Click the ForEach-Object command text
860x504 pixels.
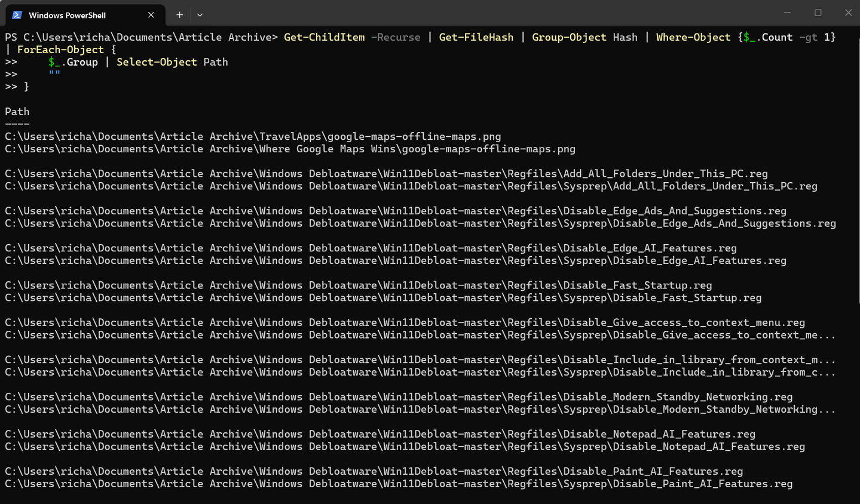pyautogui.click(x=60, y=50)
